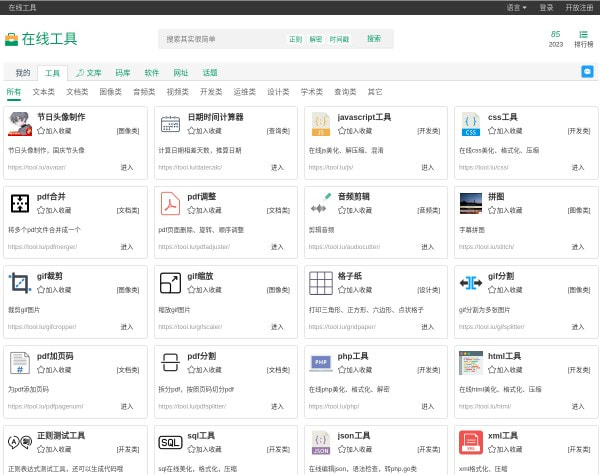Select the 开发类 category filter

tap(211, 91)
